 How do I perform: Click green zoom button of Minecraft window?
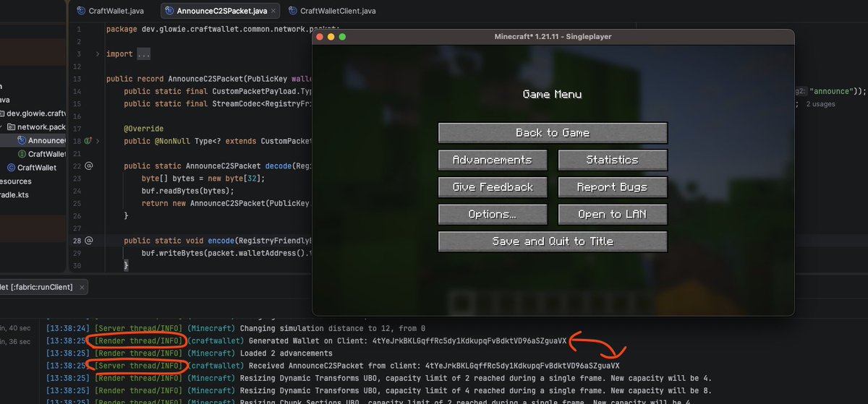(342, 37)
